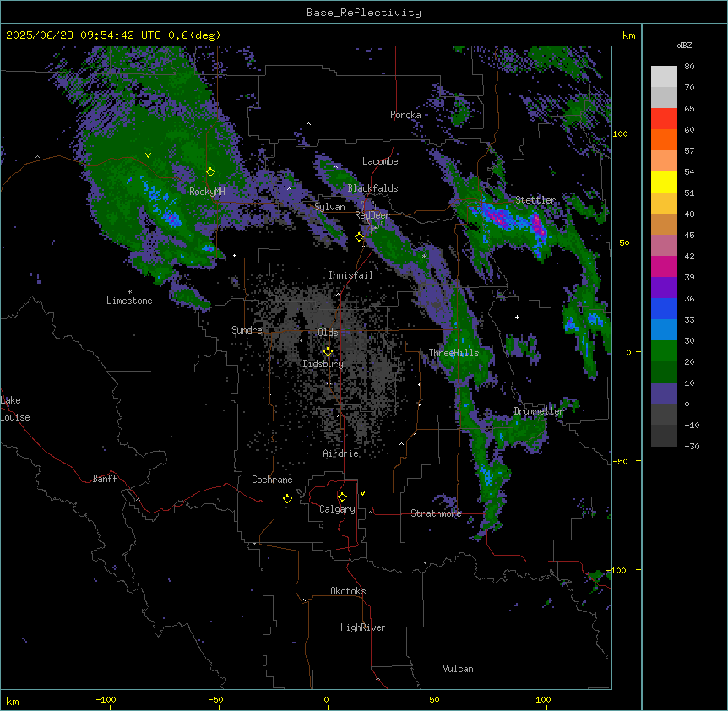This screenshot has height=711, width=728.
Task: Select the Limestone label
Action: pyautogui.click(x=129, y=301)
